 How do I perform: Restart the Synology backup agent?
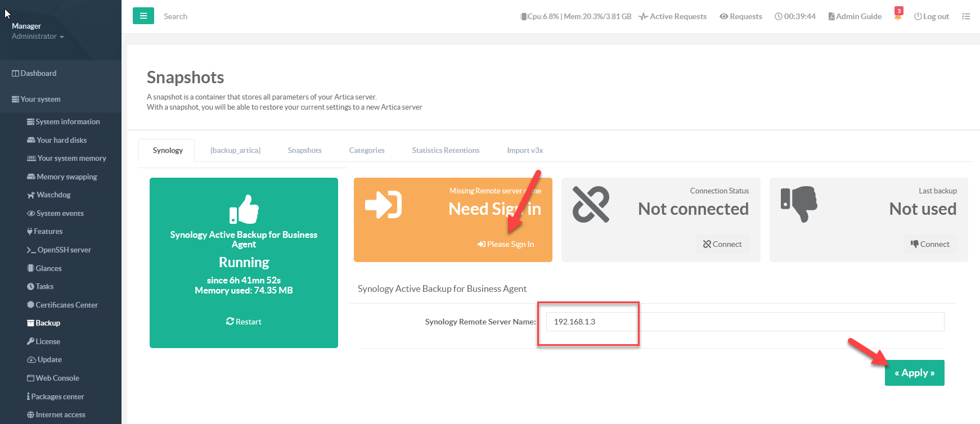[x=244, y=322]
